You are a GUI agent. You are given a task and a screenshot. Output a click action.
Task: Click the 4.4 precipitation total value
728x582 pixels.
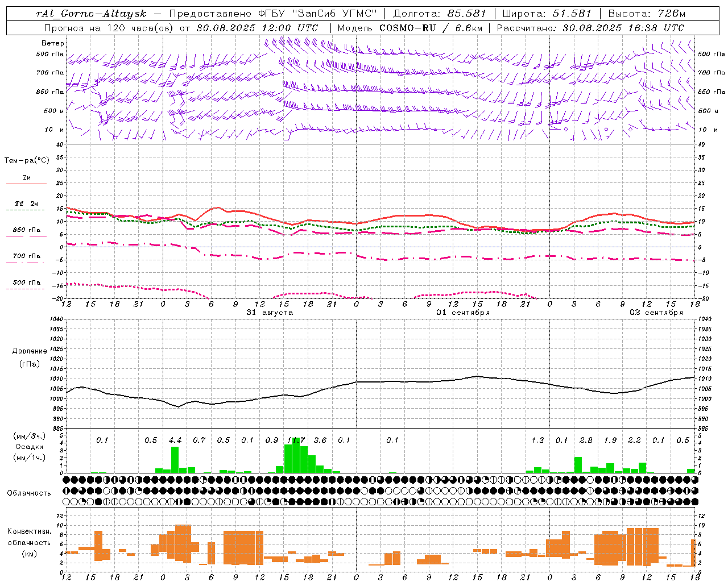coord(175,440)
